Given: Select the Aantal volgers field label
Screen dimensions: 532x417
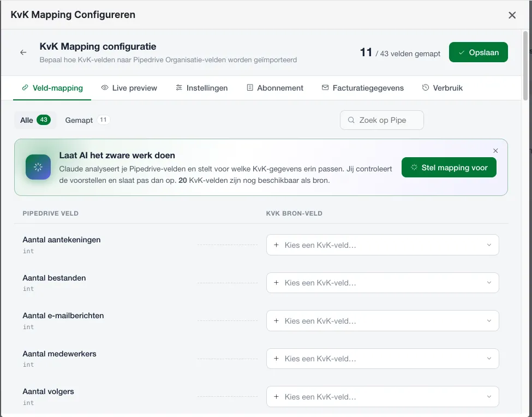Looking at the screenshot, I should [48, 391].
